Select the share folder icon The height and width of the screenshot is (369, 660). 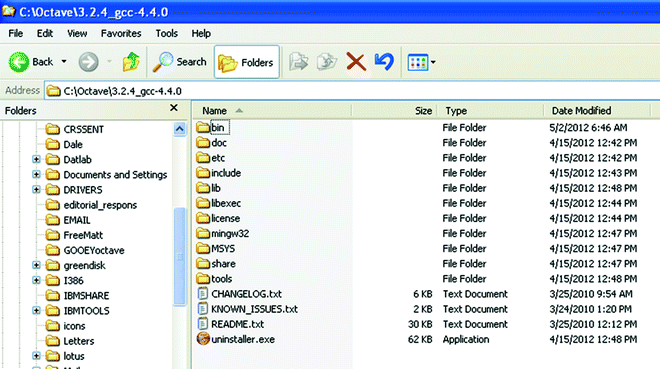[203, 263]
